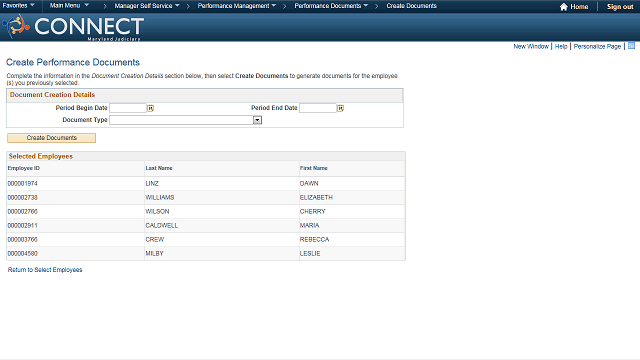Click the Document Creation Details heading
The image size is (640, 360).
pos(52,95)
